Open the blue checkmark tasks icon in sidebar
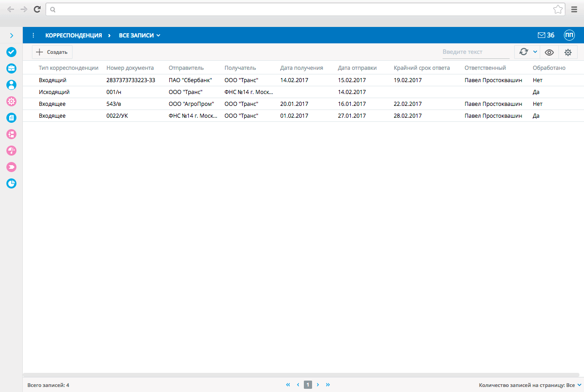 (x=11, y=52)
